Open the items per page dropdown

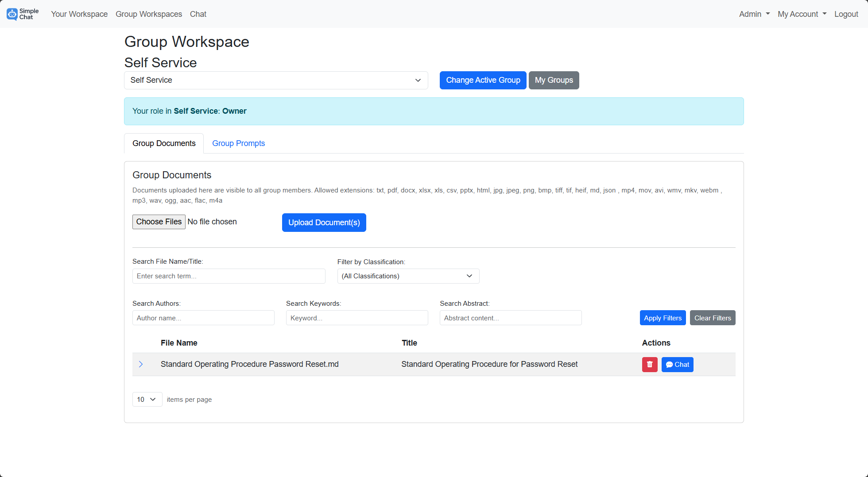pos(147,399)
